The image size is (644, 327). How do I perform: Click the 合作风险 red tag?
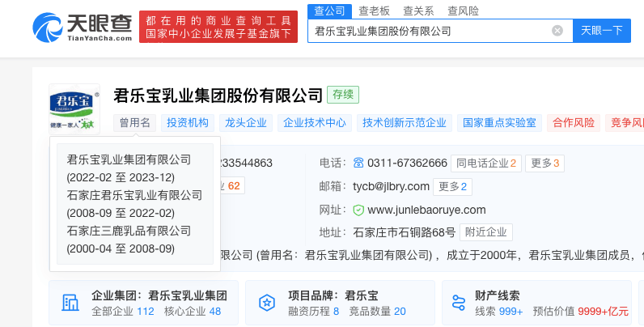click(x=574, y=123)
